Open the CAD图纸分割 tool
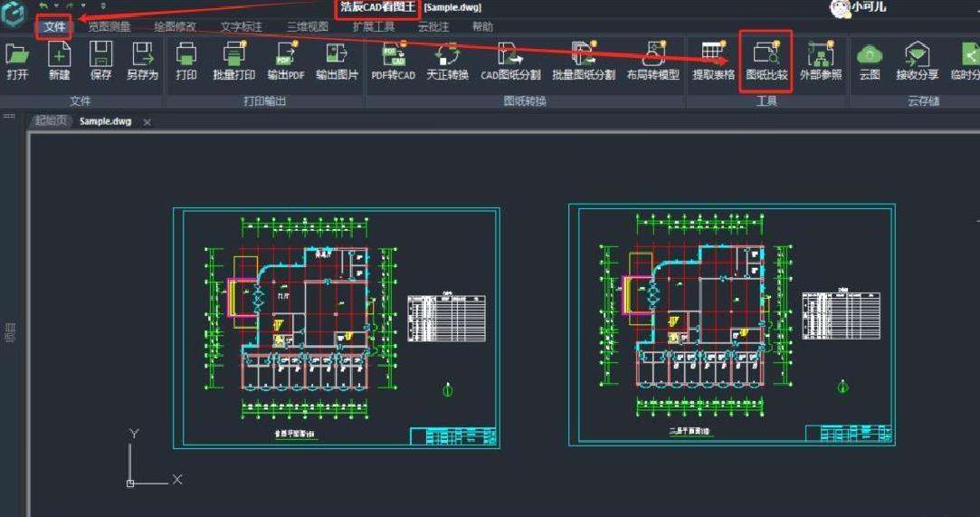The width and height of the screenshot is (980, 517). coord(510,62)
